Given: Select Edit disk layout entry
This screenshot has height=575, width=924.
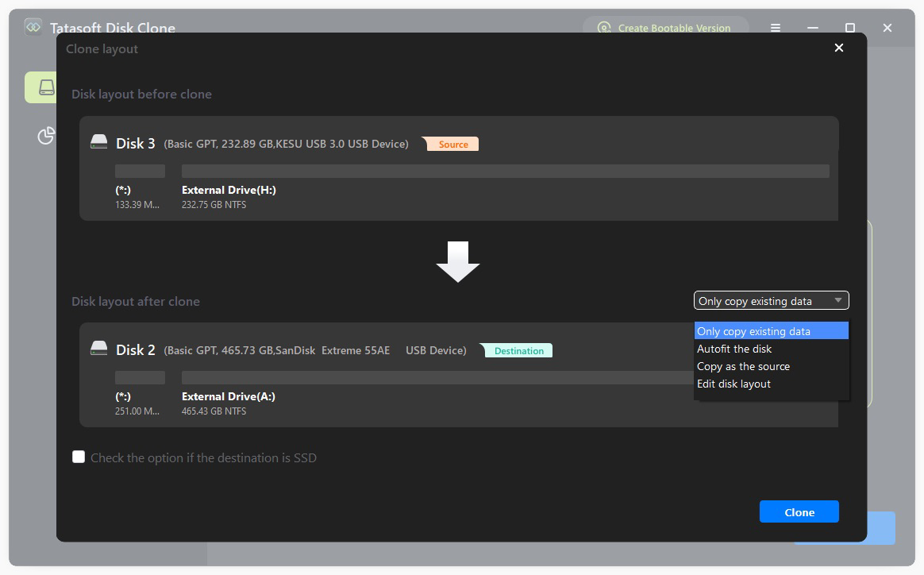Looking at the screenshot, I should [735, 384].
